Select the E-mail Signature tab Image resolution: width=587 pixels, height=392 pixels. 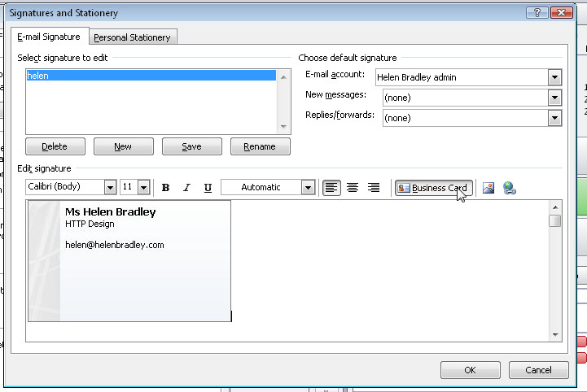(x=49, y=37)
